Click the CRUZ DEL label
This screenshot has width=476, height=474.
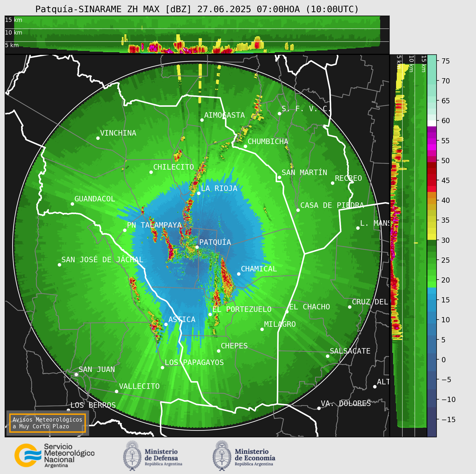click(x=370, y=302)
